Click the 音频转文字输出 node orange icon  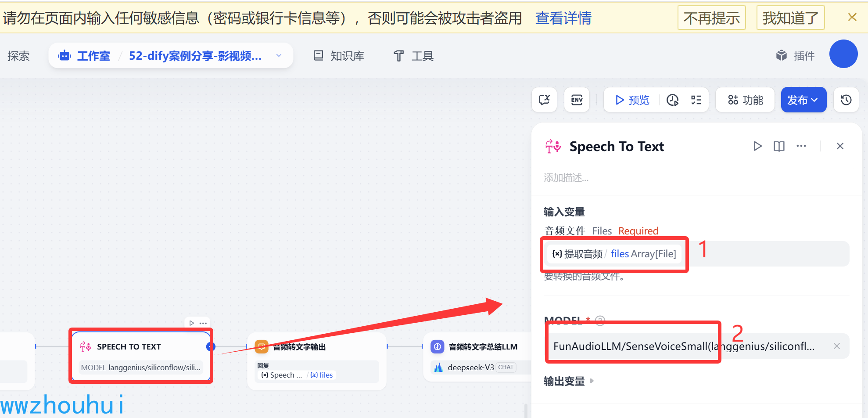262,347
